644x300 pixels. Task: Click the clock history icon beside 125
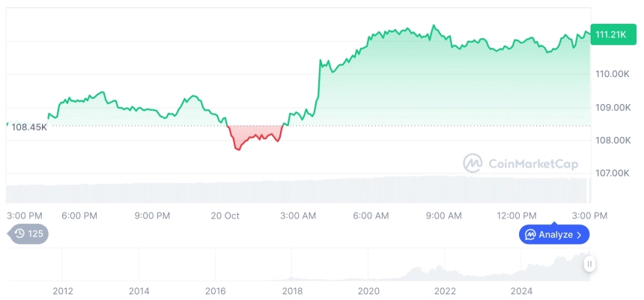tap(20, 234)
